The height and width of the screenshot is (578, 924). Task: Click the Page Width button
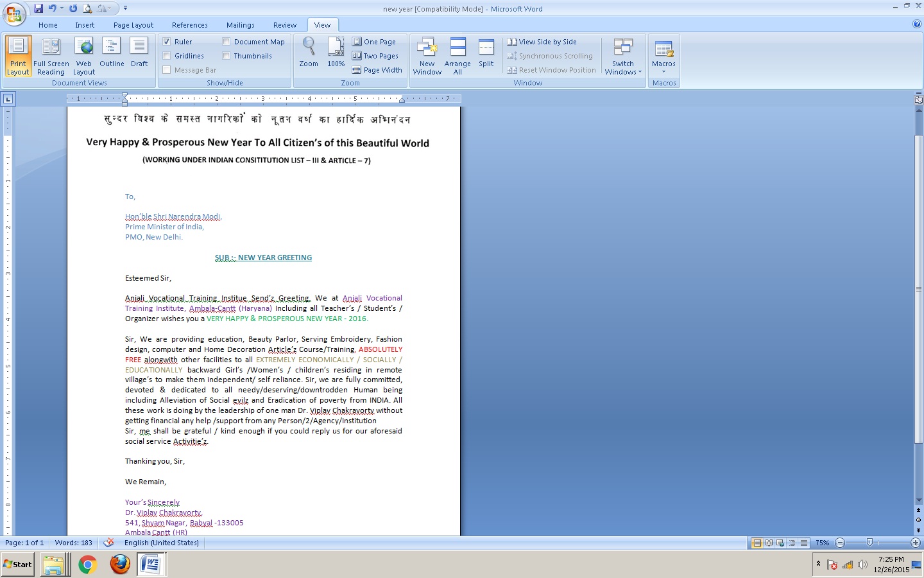point(377,70)
